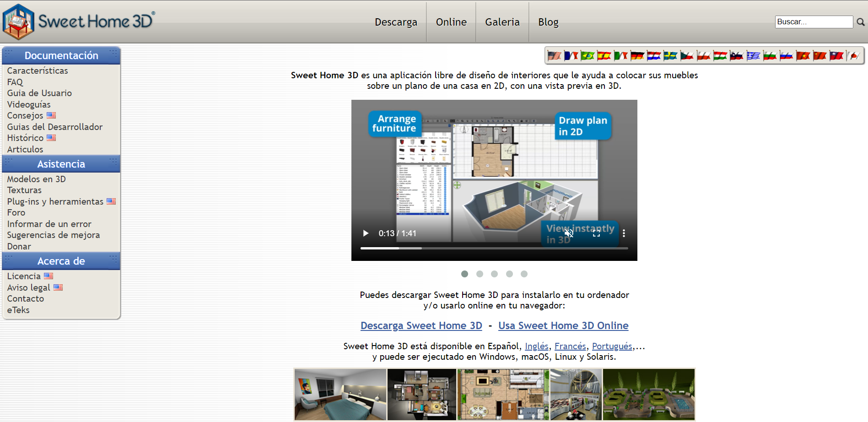Screen dimensions: 868x422
Task: Open Modelos en 3D
Action: (37, 179)
